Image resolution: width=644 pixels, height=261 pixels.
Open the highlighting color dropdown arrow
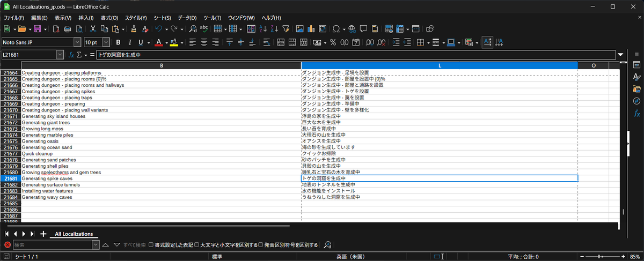pos(182,42)
